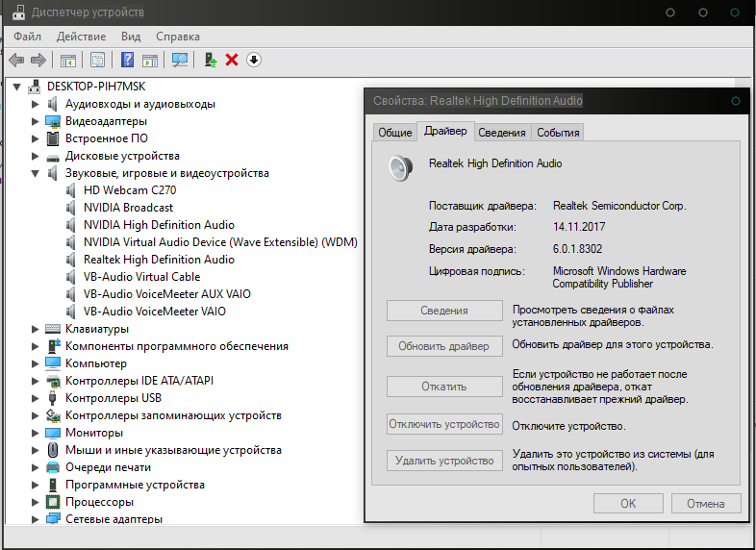Click the driver version value 6.0.1.8302

pos(577,249)
